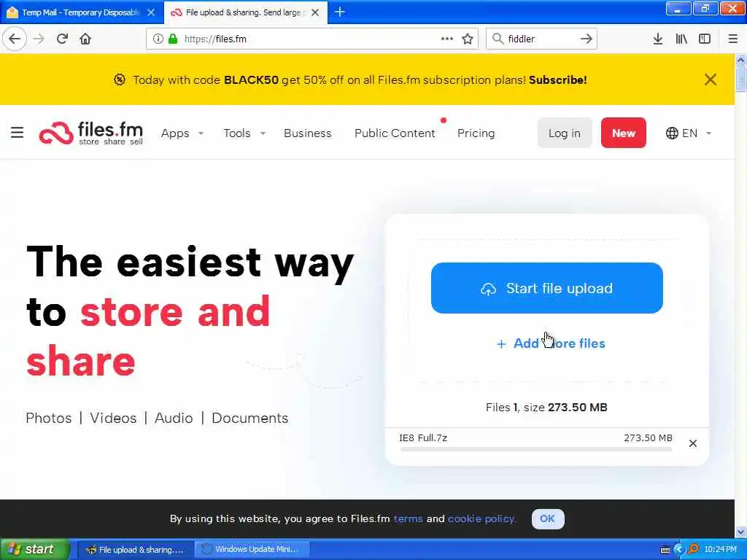Go back using the browser back arrow
747x560 pixels.
[15, 39]
